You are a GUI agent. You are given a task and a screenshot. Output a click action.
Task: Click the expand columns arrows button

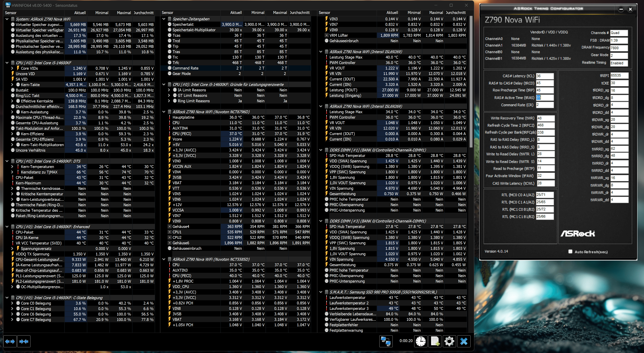(10, 341)
